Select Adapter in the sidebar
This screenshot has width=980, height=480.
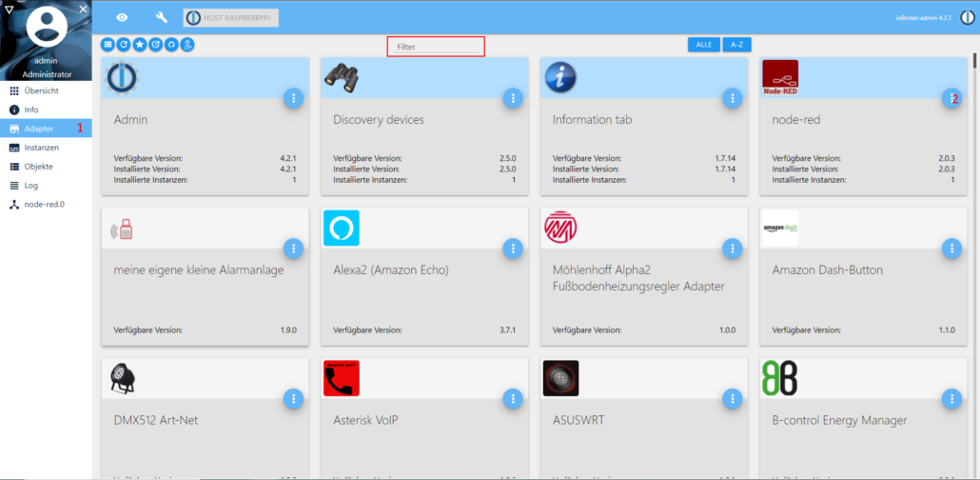tap(47, 129)
